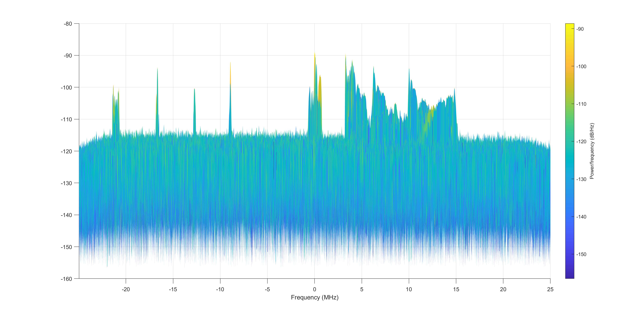The image size is (644, 313).
Task: Click the -10 tick on frequency axis
Action: (220, 289)
